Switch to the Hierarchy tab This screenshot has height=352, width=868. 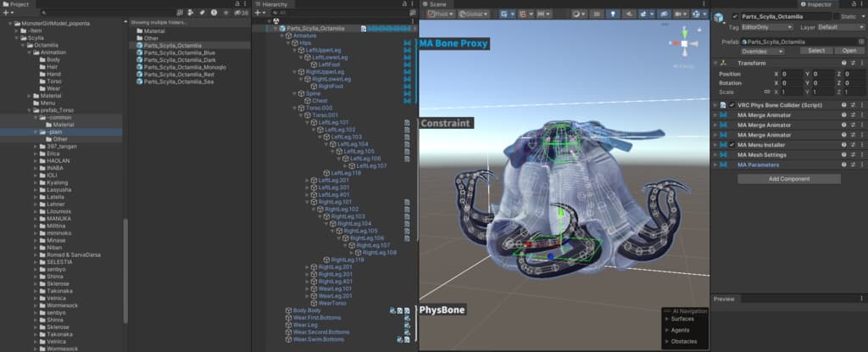274,4
